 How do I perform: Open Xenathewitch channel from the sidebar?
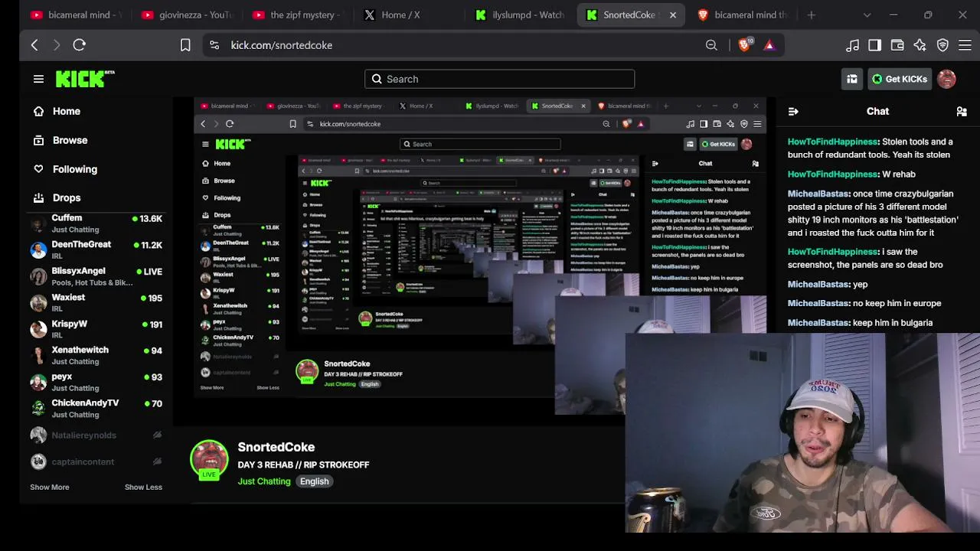click(x=96, y=355)
